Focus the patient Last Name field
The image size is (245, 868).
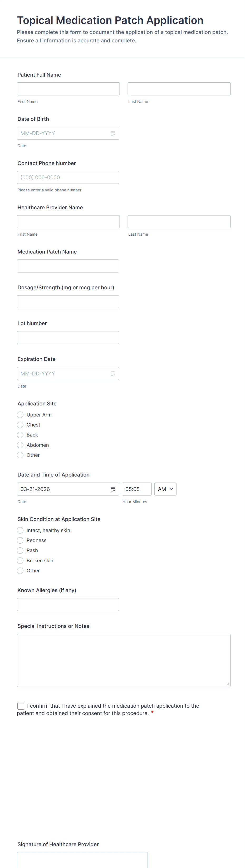[x=179, y=89]
